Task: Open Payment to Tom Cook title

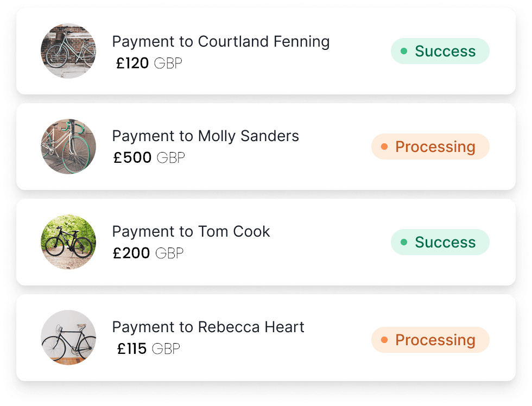Action: 191,231
